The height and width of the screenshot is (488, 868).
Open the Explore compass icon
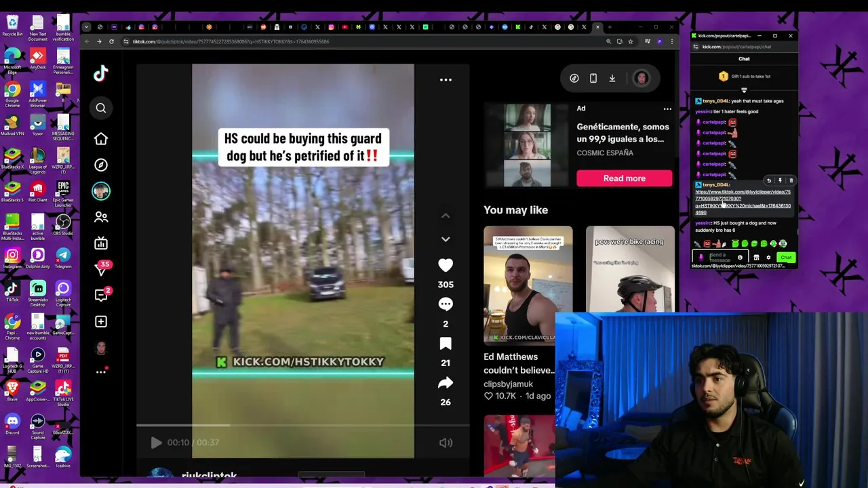pos(100,165)
